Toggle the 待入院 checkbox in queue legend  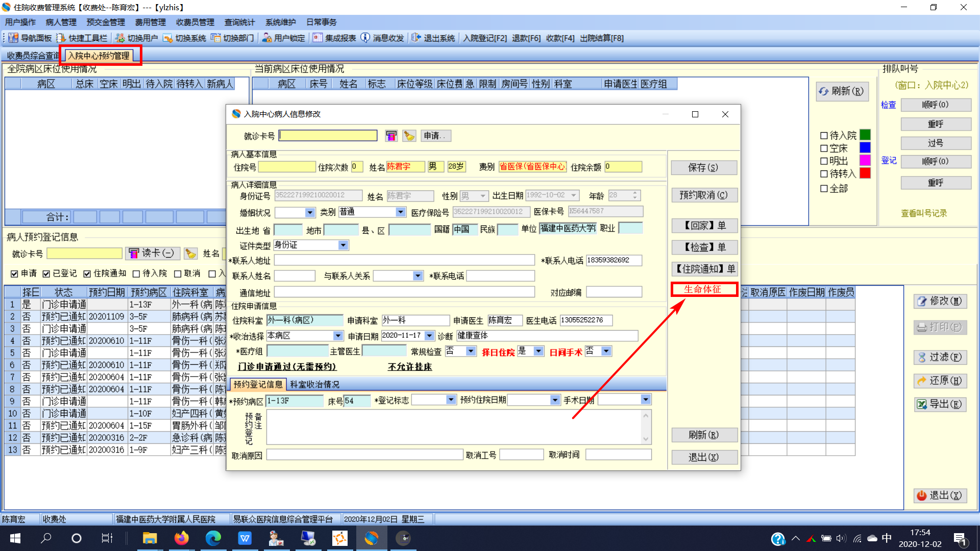tap(824, 136)
